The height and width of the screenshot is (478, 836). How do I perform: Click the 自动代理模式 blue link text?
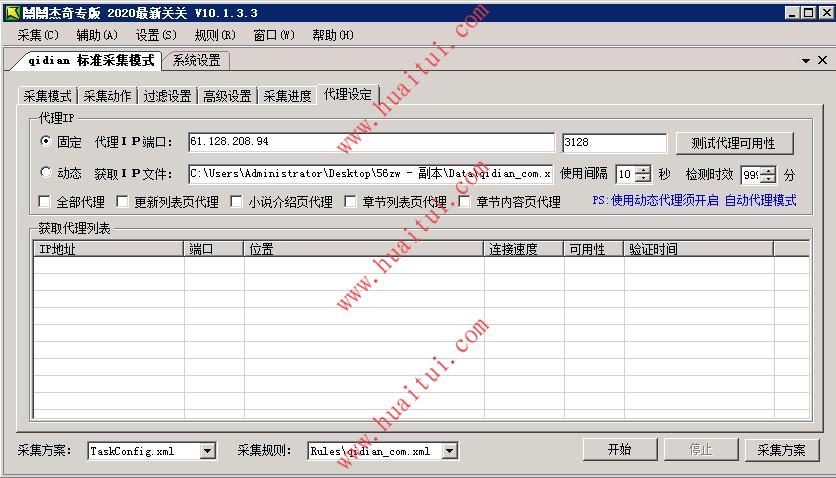pos(761,200)
